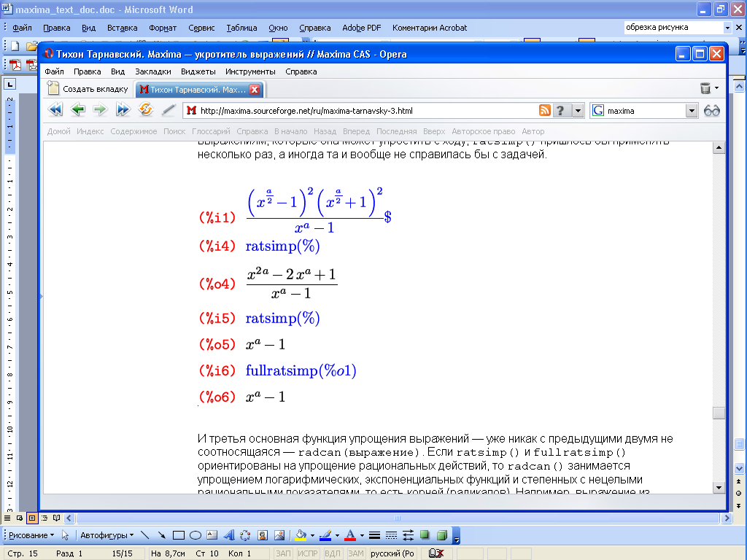Open the Автофигуры menu
The image size is (747, 560).
point(107,535)
